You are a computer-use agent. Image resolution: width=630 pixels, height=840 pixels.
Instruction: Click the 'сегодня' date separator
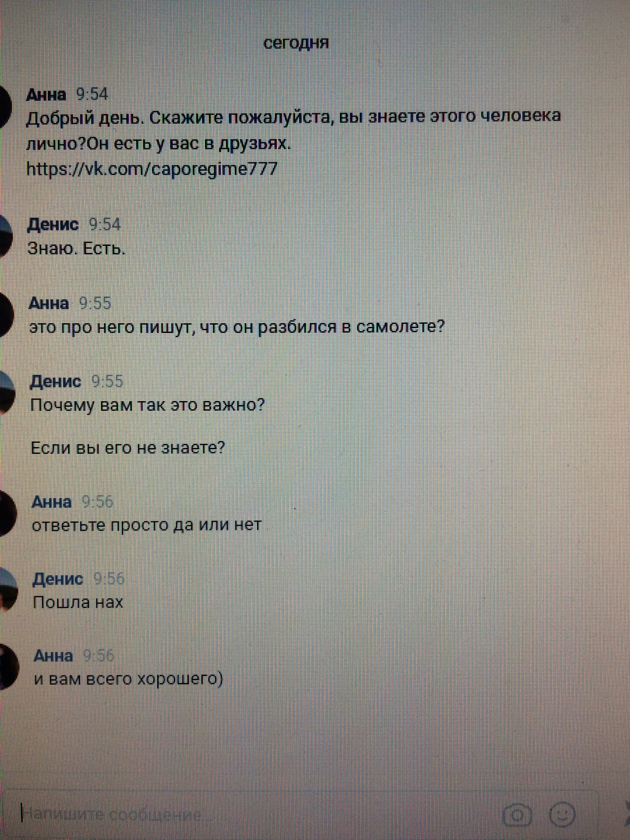coord(296,43)
